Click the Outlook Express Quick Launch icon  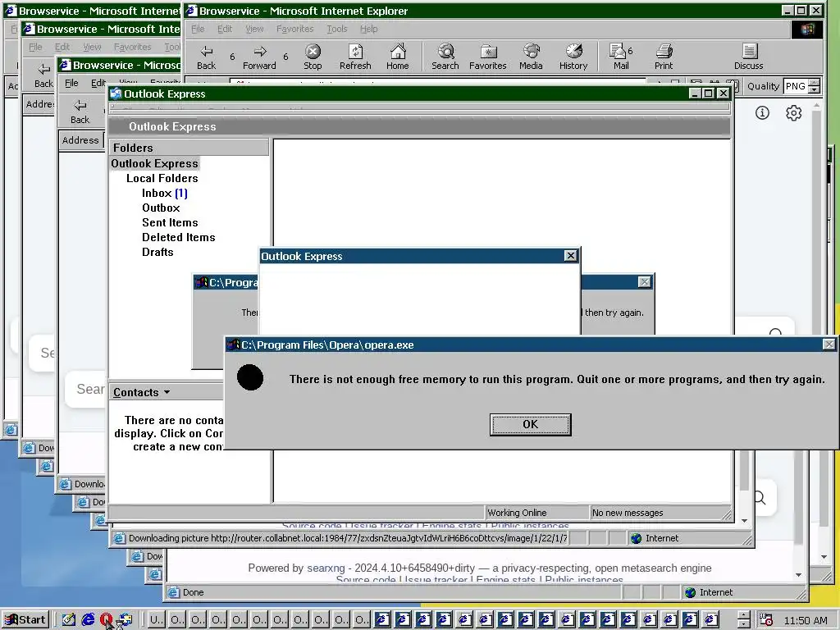[125, 620]
